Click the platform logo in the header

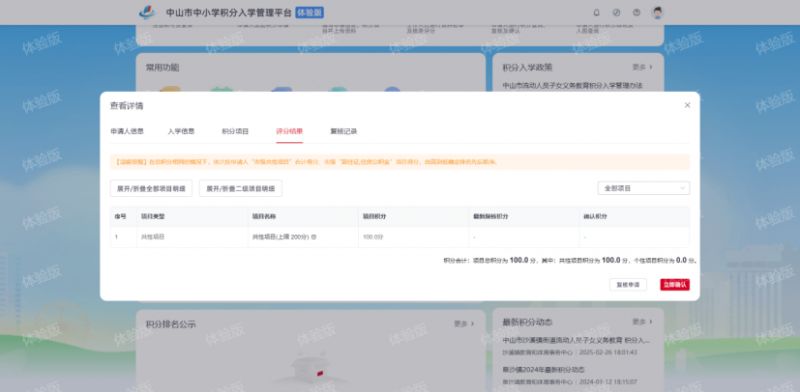147,13
